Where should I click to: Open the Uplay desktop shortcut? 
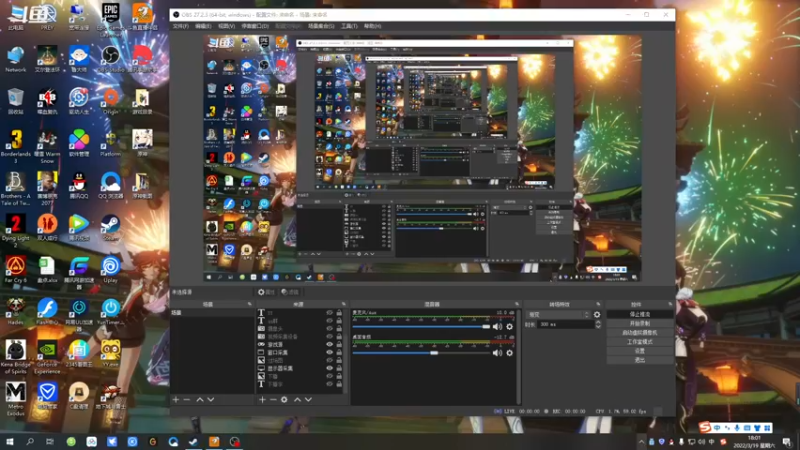(x=110, y=270)
